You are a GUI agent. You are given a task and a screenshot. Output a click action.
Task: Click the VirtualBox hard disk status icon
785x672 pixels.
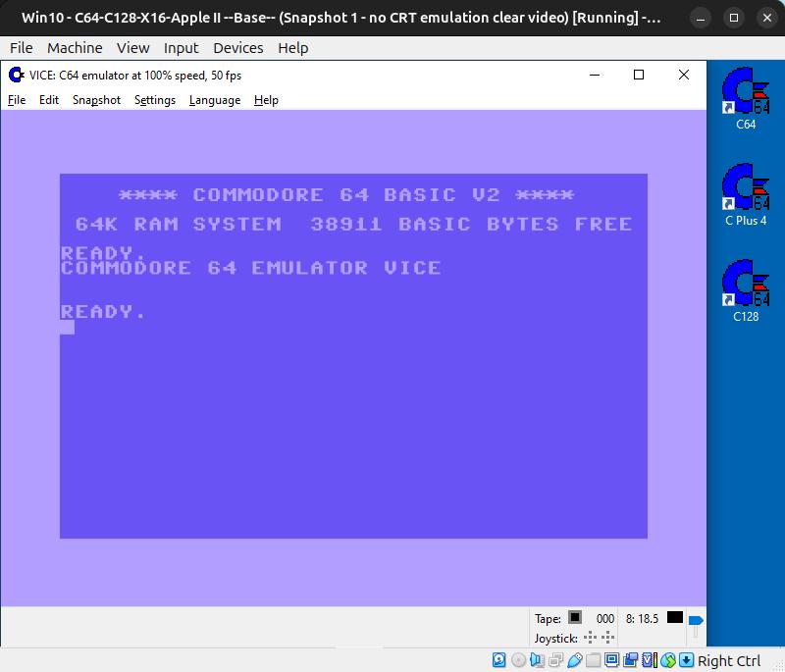tap(498, 660)
